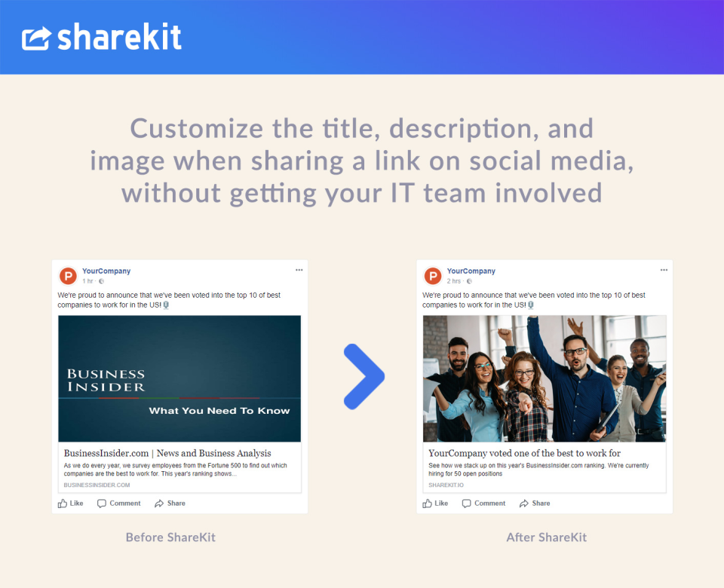Click the '1 hr' timestamp on the left post
The height and width of the screenshot is (588, 724).
tap(88, 281)
